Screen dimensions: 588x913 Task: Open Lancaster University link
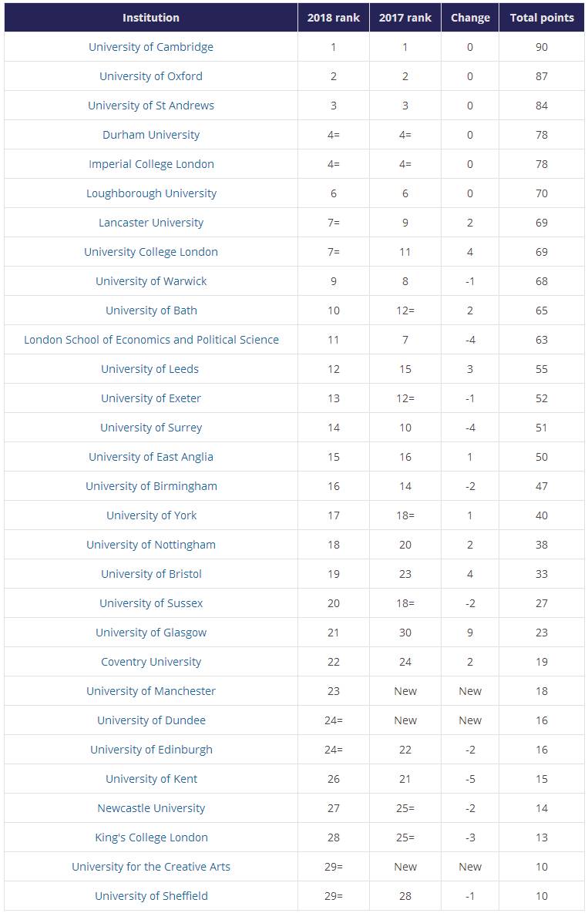coord(151,223)
